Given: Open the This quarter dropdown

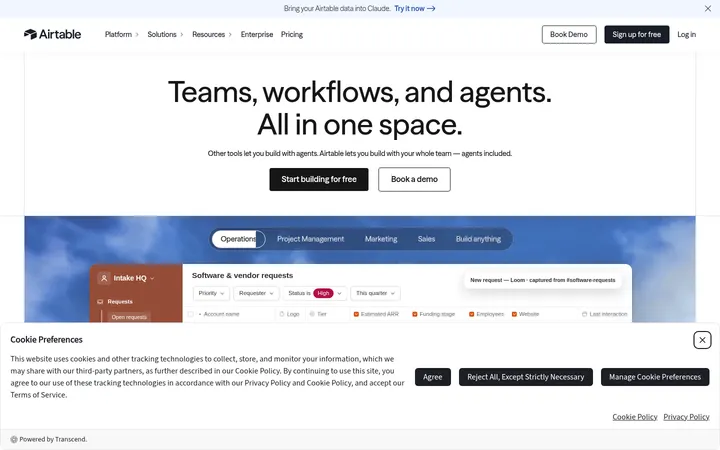Looking at the screenshot, I should point(375,293).
